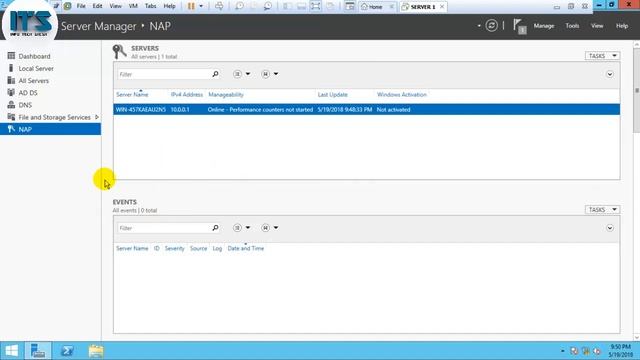Click the volume icon in system tray
The height and width of the screenshot is (360, 640).
click(x=596, y=351)
